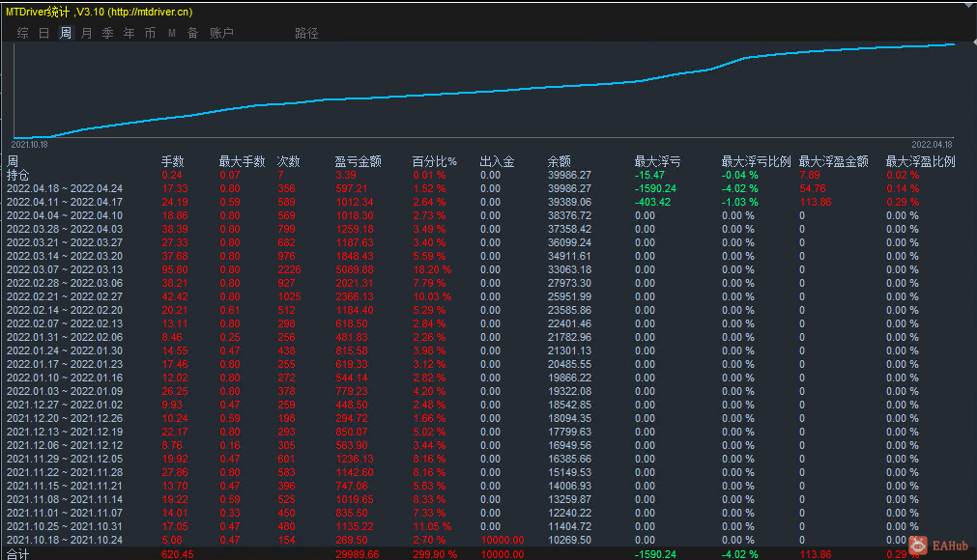Click the profit value 5089.88

pyautogui.click(x=355, y=270)
